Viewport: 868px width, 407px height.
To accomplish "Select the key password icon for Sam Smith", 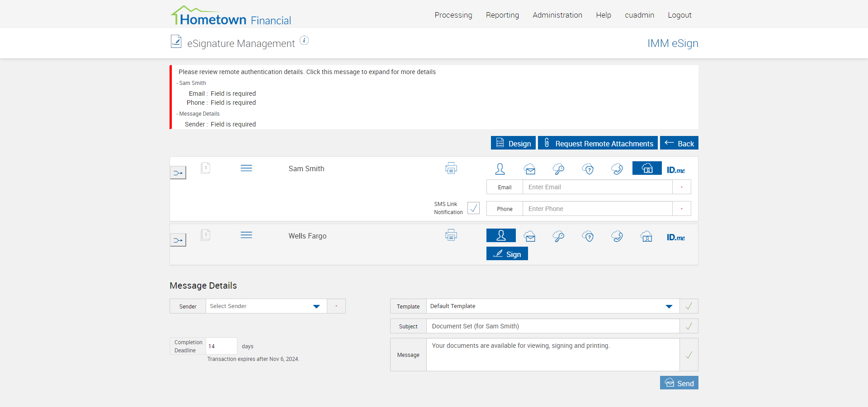I will click(x=558, y=169).
